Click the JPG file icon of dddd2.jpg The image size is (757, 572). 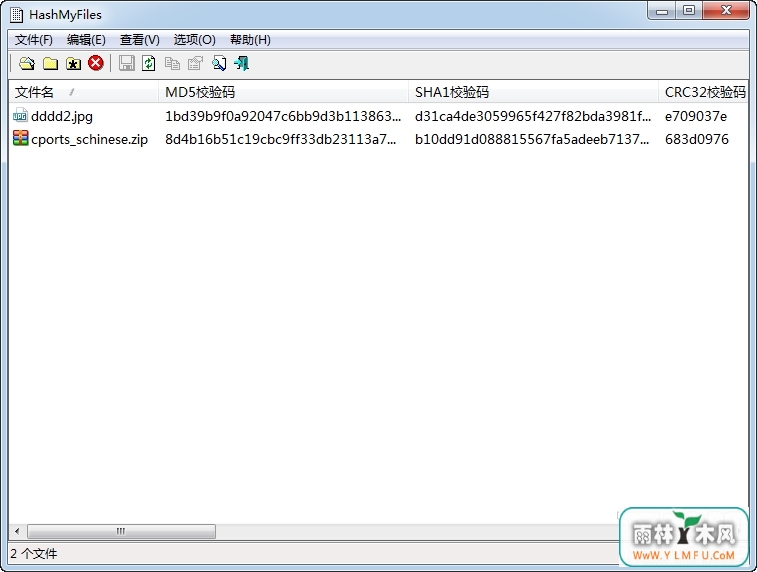20,115
